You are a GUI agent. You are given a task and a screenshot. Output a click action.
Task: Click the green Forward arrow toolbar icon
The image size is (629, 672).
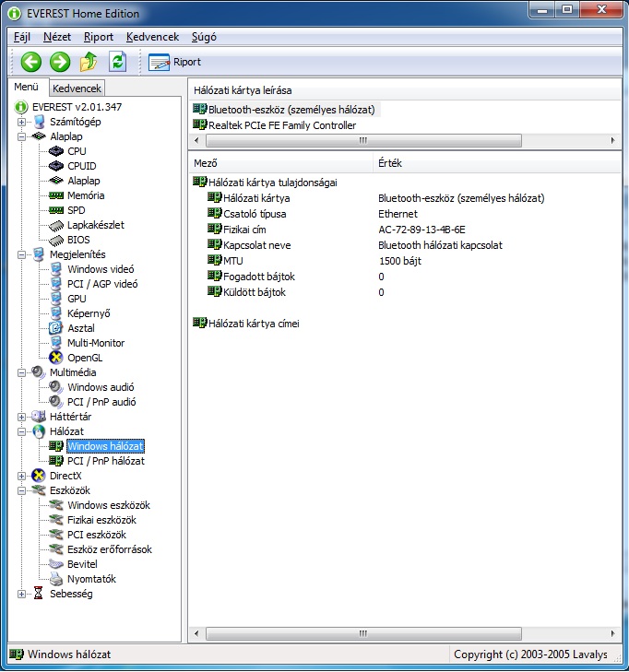(x=60, y=62)
